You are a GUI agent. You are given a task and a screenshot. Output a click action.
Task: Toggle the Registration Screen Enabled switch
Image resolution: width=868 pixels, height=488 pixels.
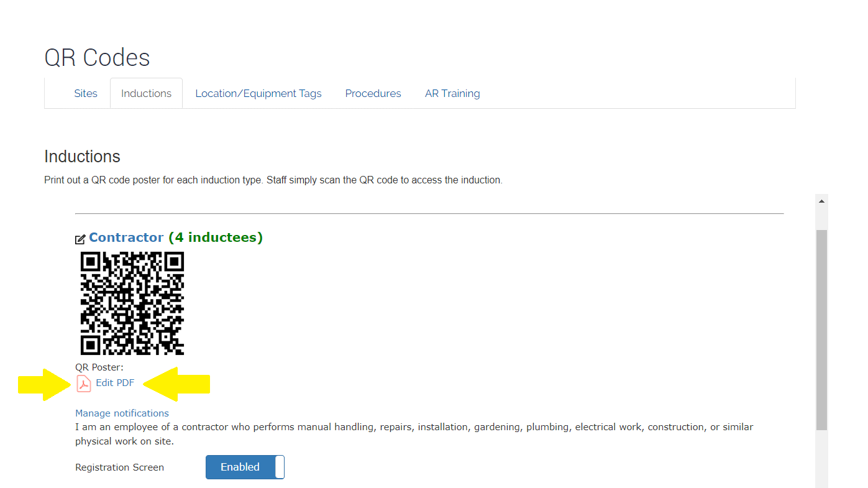pos(245,467)
